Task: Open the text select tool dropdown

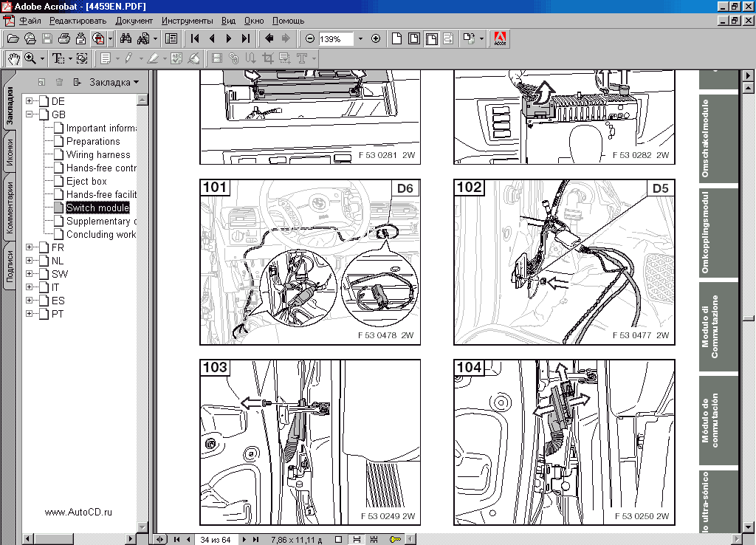Action: pos(70,59)
